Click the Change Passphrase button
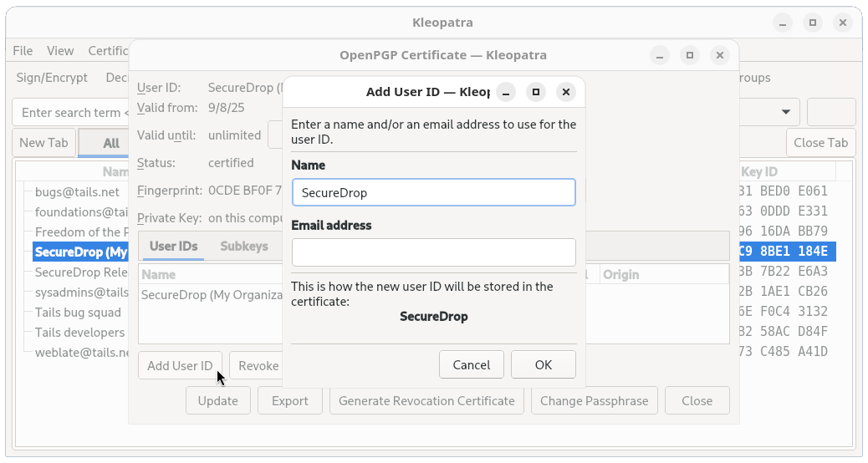Viewport: 868px width, 463px height. click(x=594, y=400)
